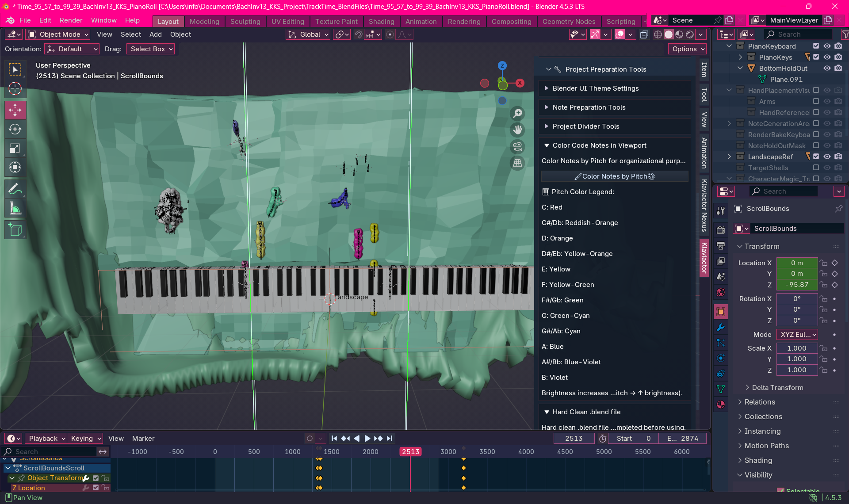Switch to the Geometry Nodes workspace tab
The image size is (849, 504).
tap(568, 21)
